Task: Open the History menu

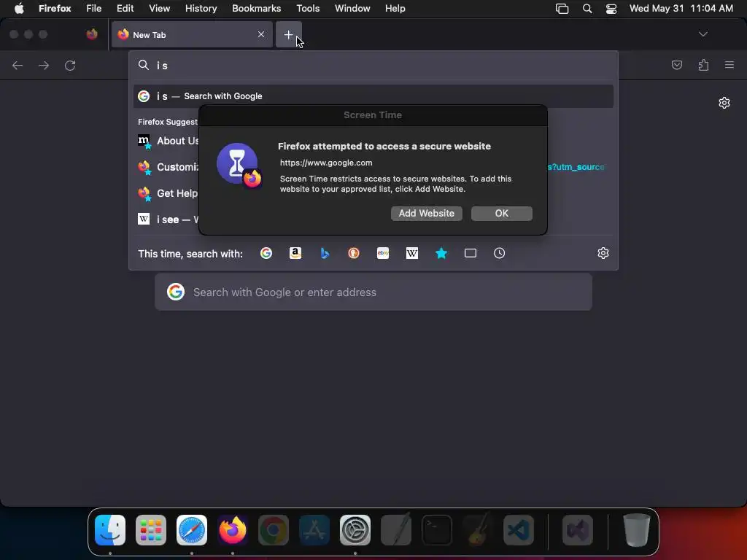Action: [201, 9]
